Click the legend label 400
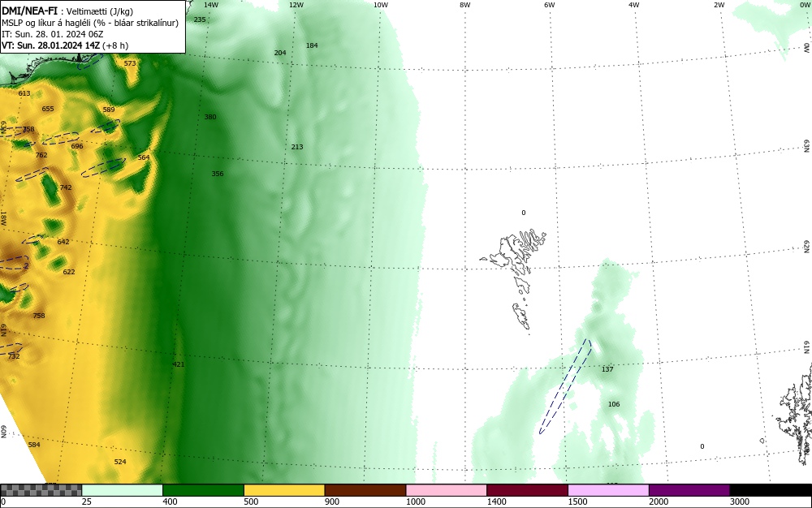This screenshot has height=508, width=812. point(170,502)
